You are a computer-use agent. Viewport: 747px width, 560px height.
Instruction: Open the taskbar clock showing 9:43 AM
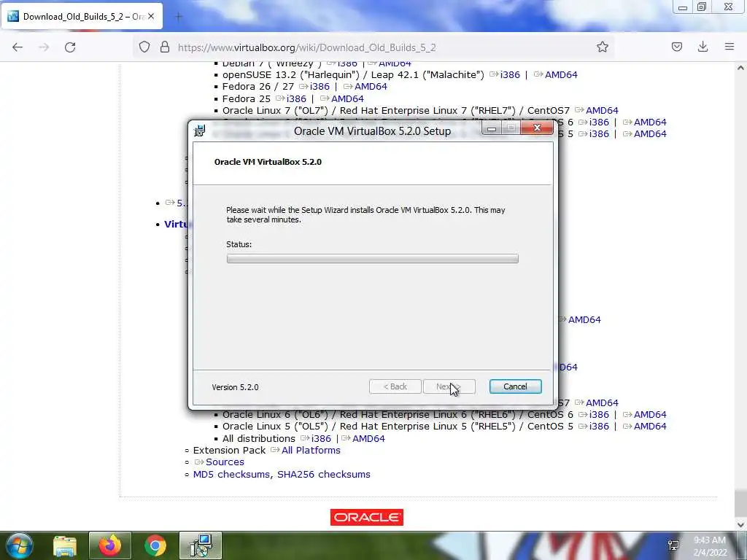pos(710,546)
